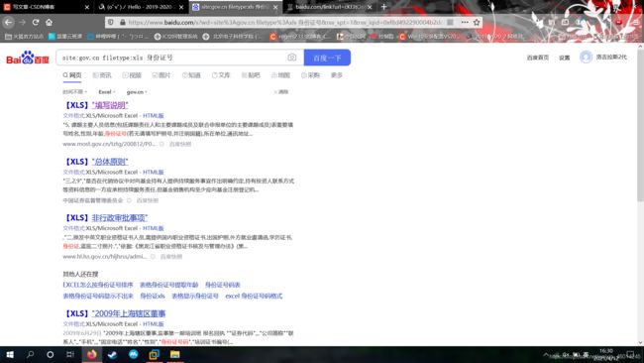Open 百度快照 for the most.gov.cn result
Viewport: 644px width, 363px height.
[x=180, y=144]
